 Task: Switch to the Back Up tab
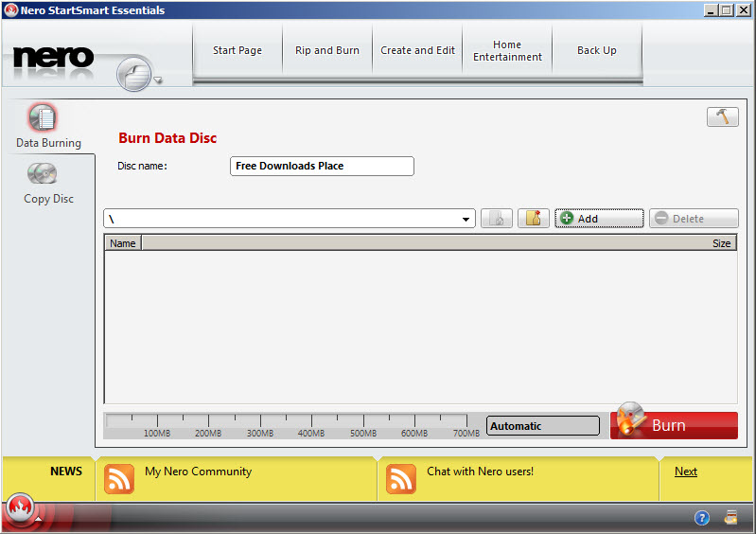click(x=597, y=50)
